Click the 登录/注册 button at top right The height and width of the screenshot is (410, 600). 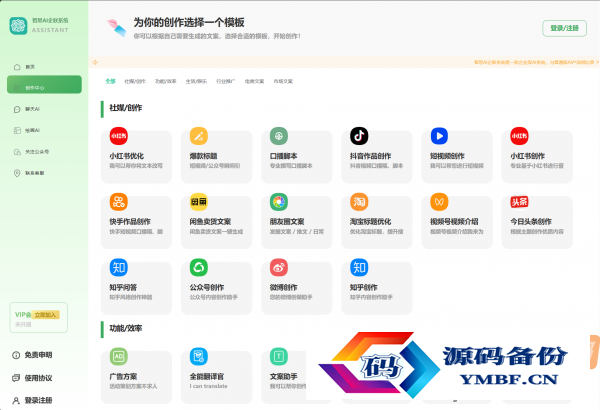point(564,28)
